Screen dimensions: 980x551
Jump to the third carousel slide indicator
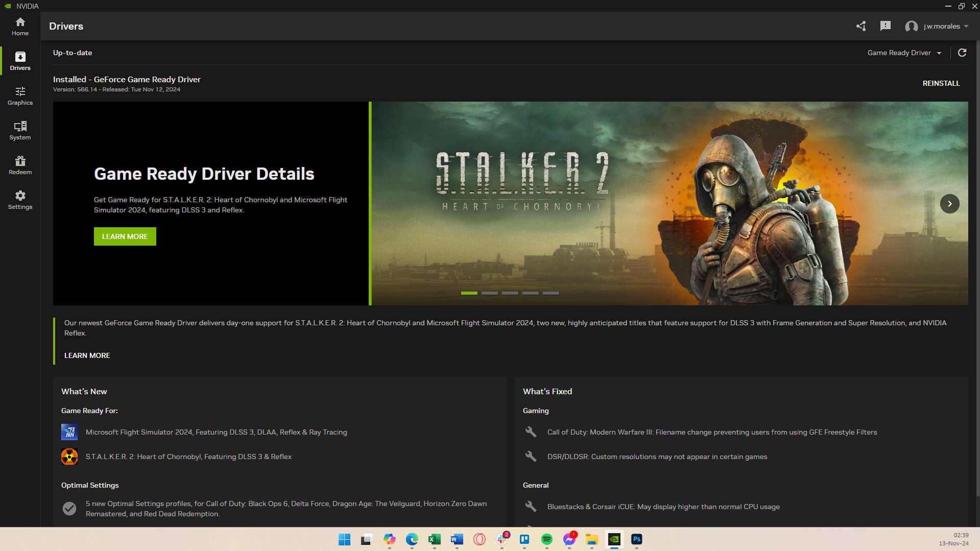[x=510, y=293]
